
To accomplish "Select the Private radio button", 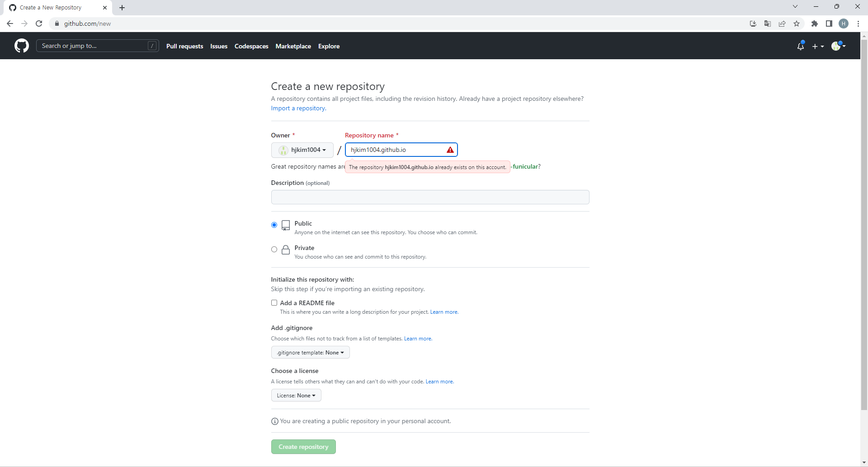I will (274, 249).
